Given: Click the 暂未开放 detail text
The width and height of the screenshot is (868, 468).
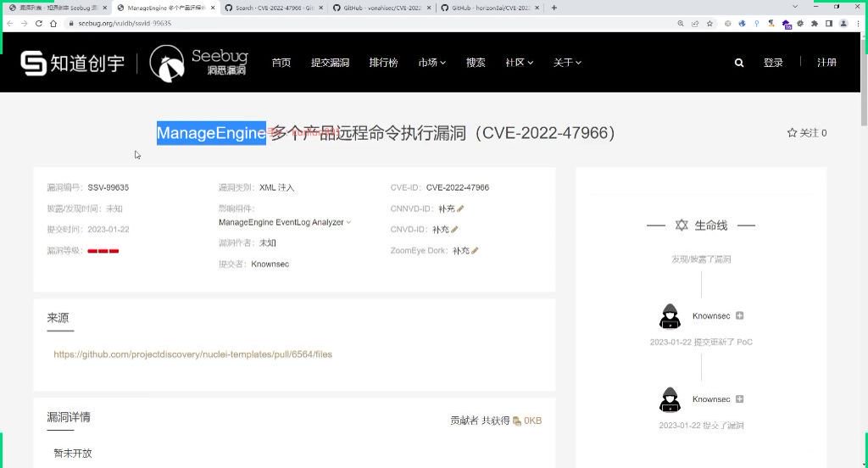Looking at the screenshot, I should point(73,453).
